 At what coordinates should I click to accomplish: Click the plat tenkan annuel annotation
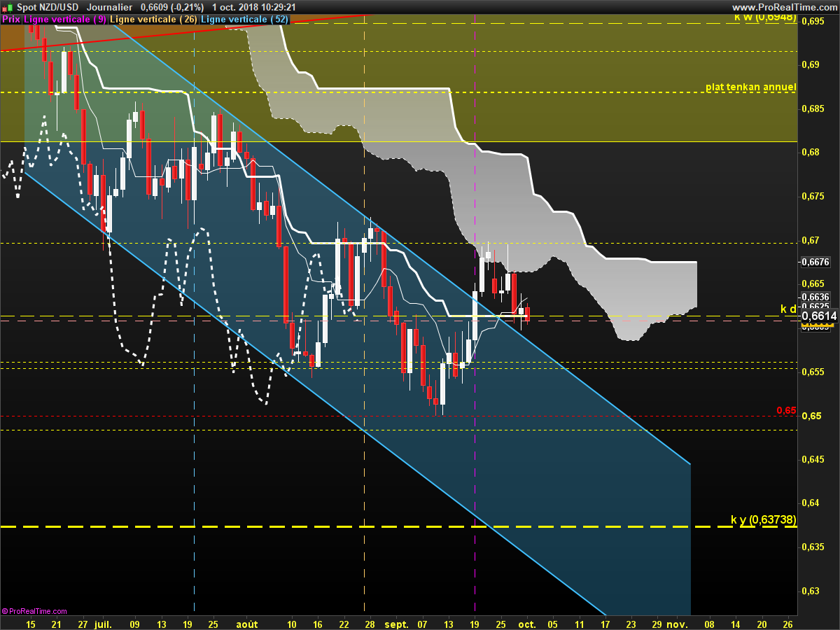(x=750, y=87)
